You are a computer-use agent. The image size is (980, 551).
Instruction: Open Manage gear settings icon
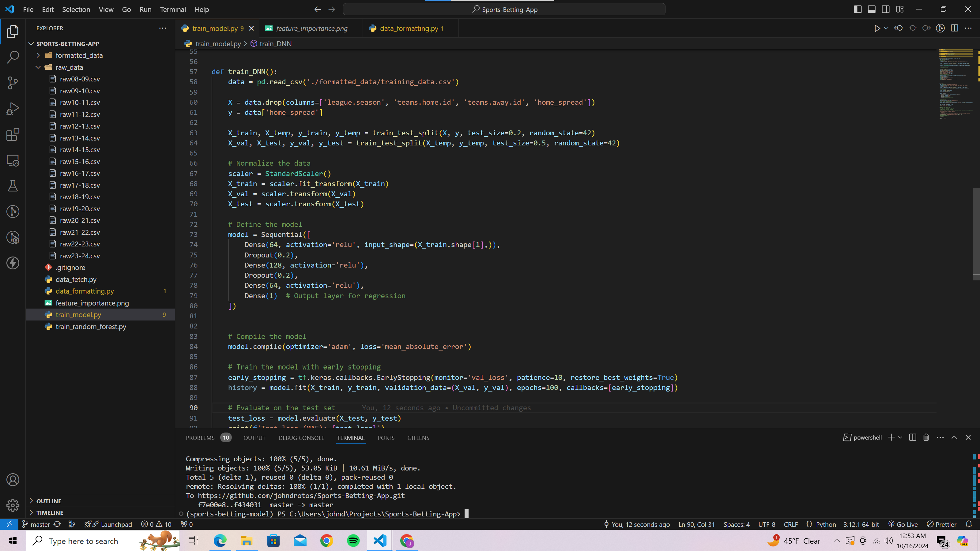click(13, 505)
